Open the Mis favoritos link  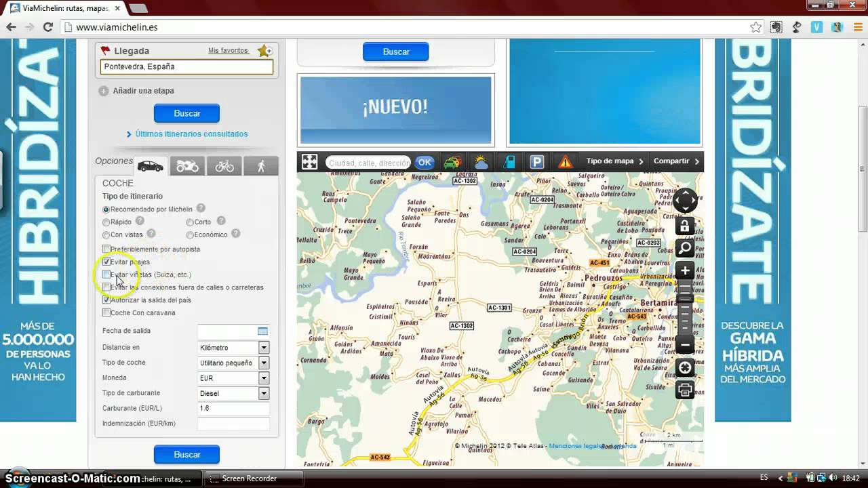(x=229, y=51)
